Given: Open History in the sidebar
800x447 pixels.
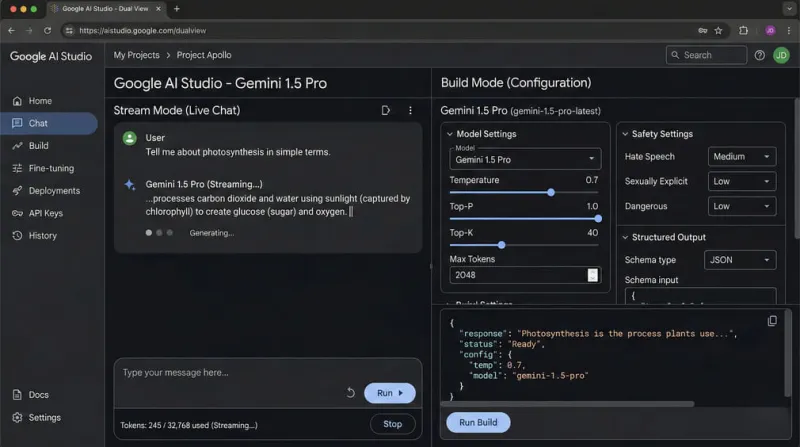Looking at the screenshot, I should tap(49, 236).
